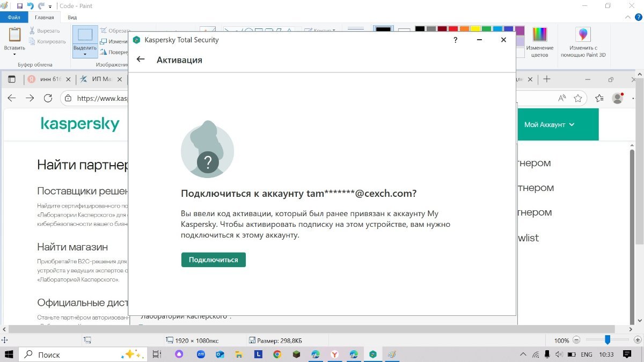Select Color 1 black swatch box
The image size is (644, 362).
(383, 31)
